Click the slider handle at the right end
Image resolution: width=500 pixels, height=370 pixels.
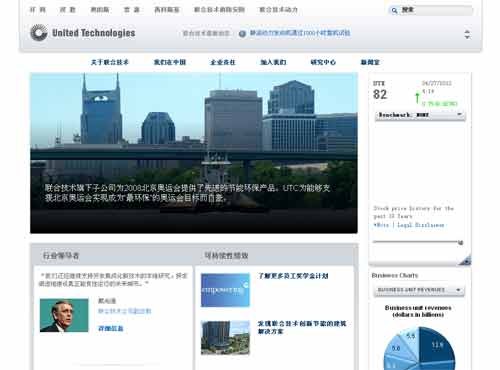pyautogui.click(x=461, y=243)
